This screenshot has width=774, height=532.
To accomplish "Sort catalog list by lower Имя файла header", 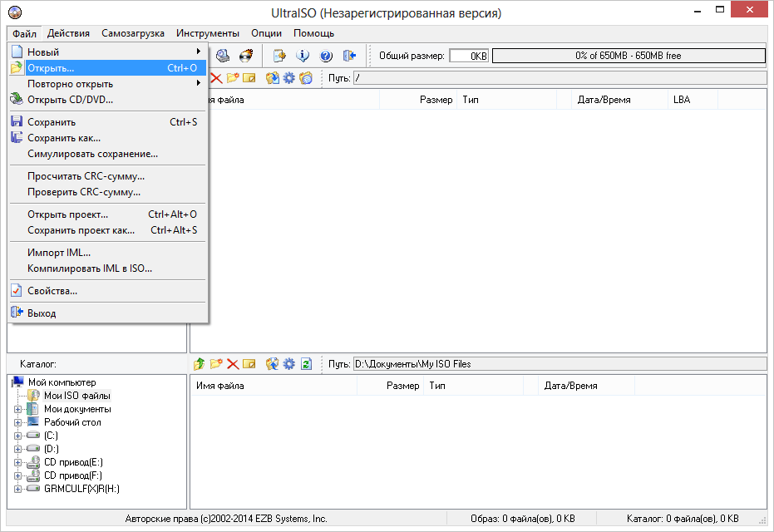I will click(x=274, y=386).
